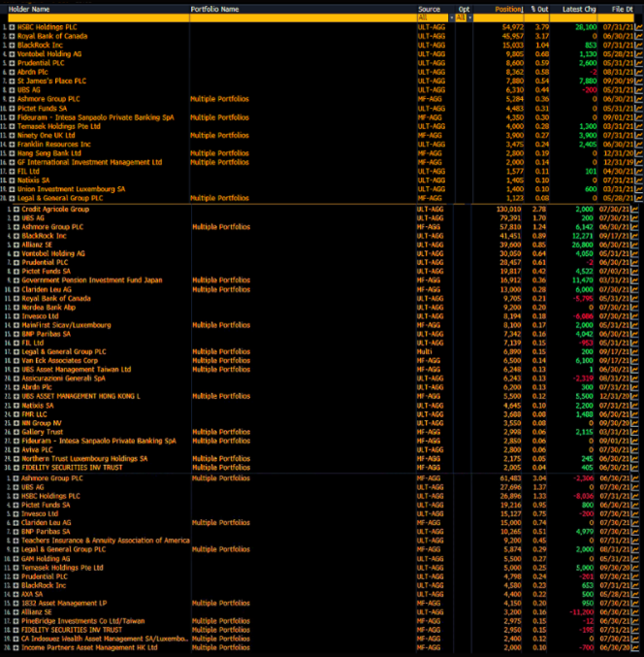Open chart icon for Northern Trust Luxembourg Holdings row
Viewport: 644px width, 657px height.
click(x=635, y=459)
